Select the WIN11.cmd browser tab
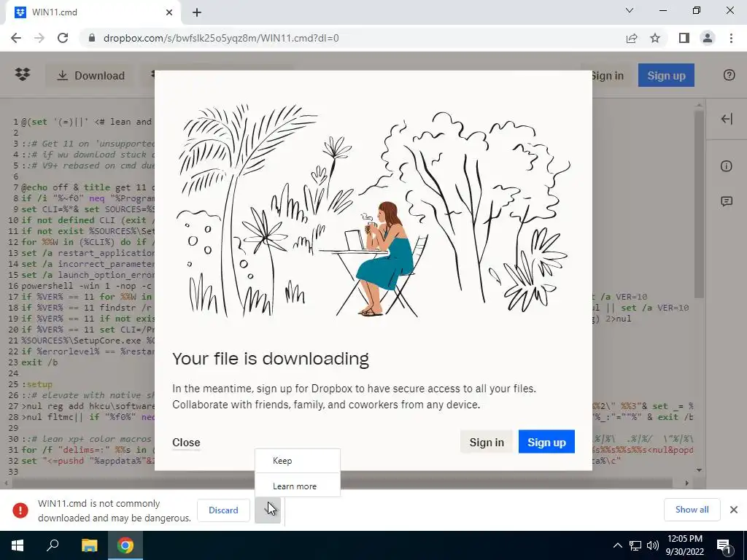The image size is (747, 560). [x=93, y=12]
